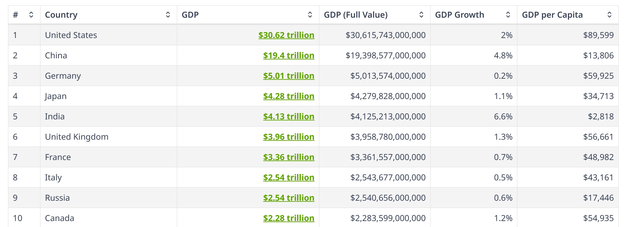Click the Country column header text

(61, 15)
